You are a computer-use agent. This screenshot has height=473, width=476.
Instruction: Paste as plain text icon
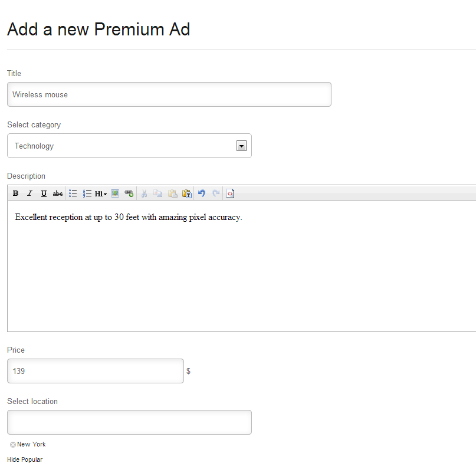pos(187,193)
